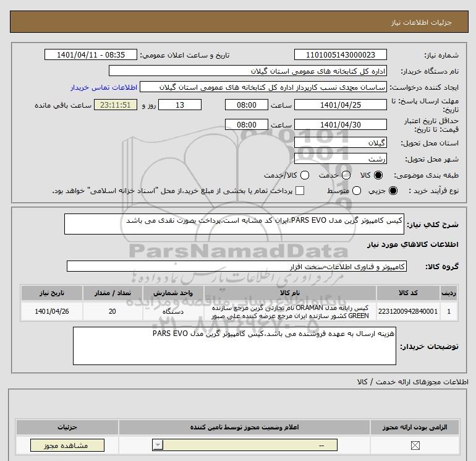Click the price validity time 08:00 field
Viewport: 476px width, 461px height.
click(x=247, y=124)
